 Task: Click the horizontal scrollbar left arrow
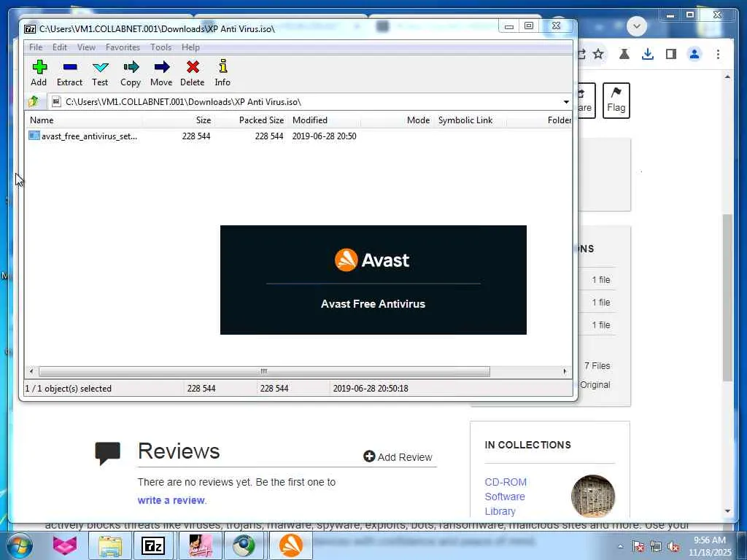[x=31, y=371]
